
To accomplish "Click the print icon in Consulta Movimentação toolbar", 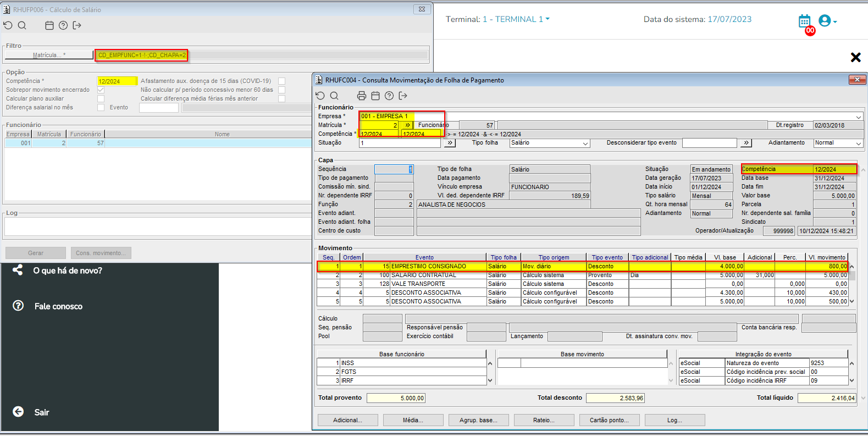I will (x=361, y=96).
